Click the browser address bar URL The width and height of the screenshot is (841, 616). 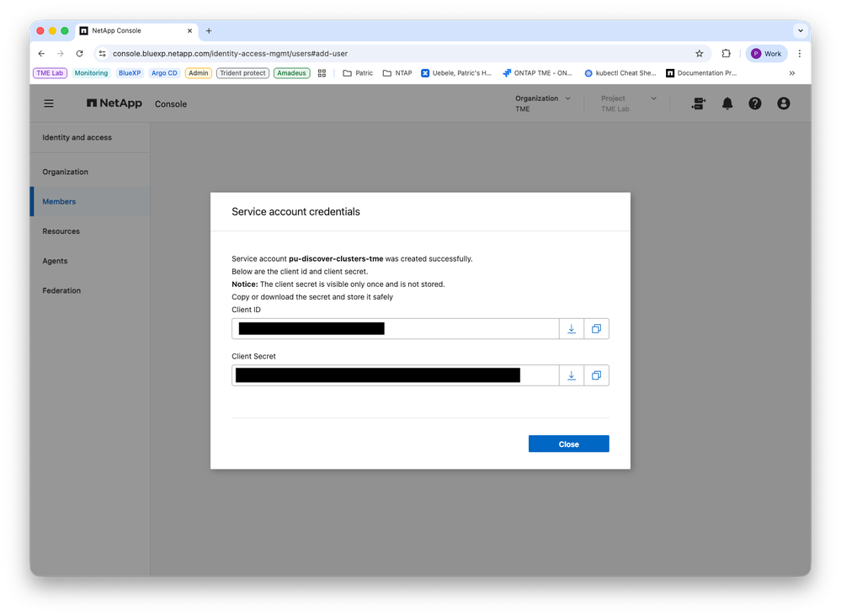click(x=230, y=54)
